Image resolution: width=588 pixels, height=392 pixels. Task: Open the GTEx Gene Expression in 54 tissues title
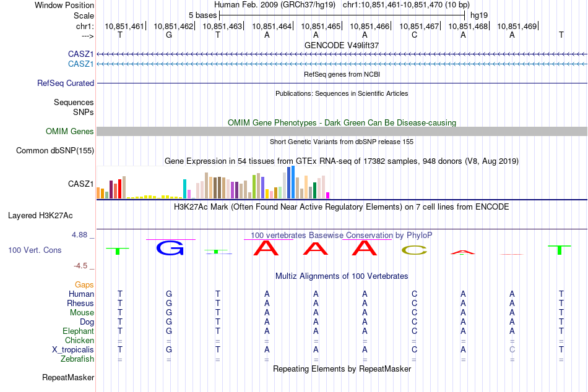pyautogui.click(x=342, y=161)
